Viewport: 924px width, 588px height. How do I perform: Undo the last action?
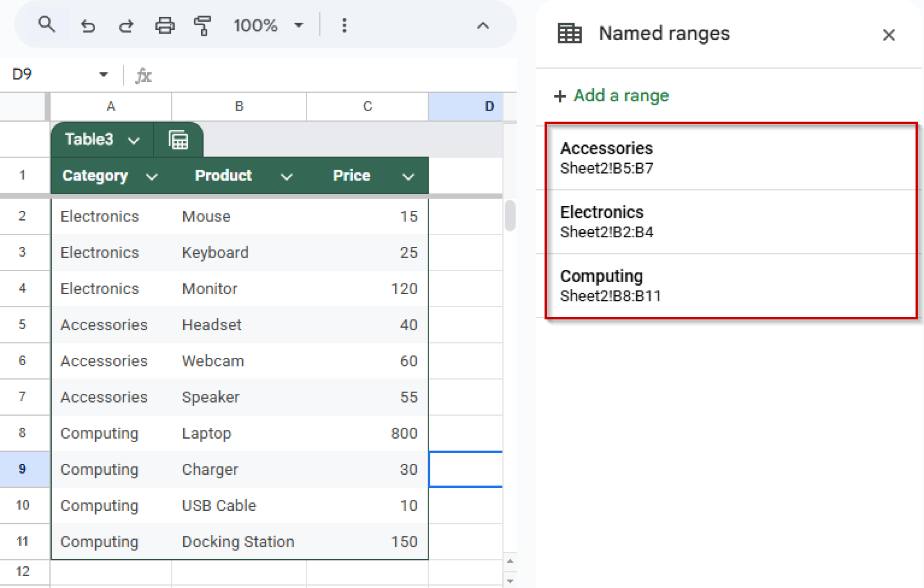tap(88, 25)
